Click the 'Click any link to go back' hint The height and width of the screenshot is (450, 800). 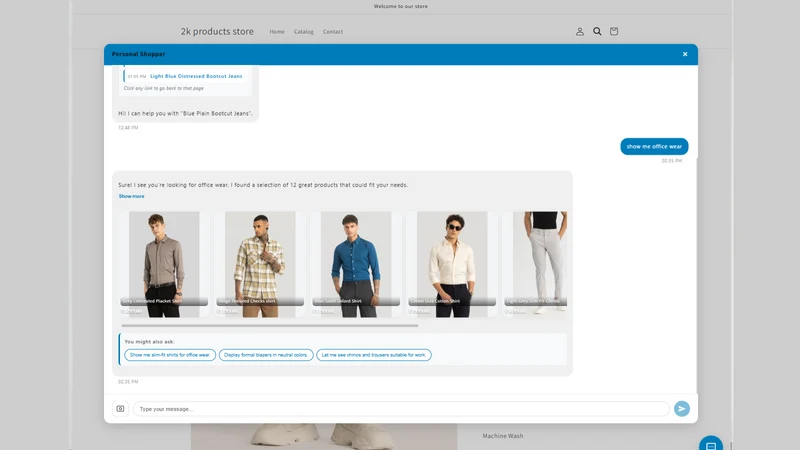pyautogui.click(x=163, y=88)
